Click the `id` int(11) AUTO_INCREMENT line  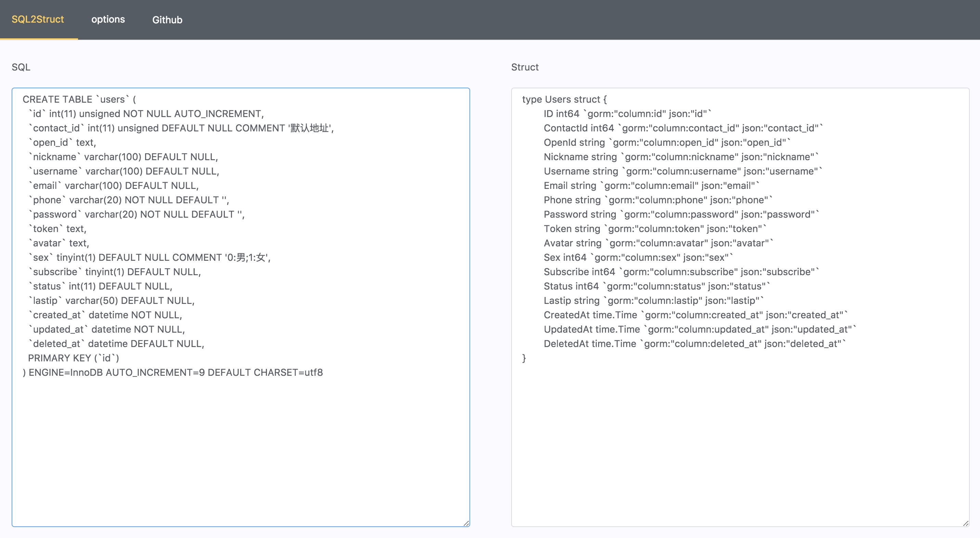146,114
